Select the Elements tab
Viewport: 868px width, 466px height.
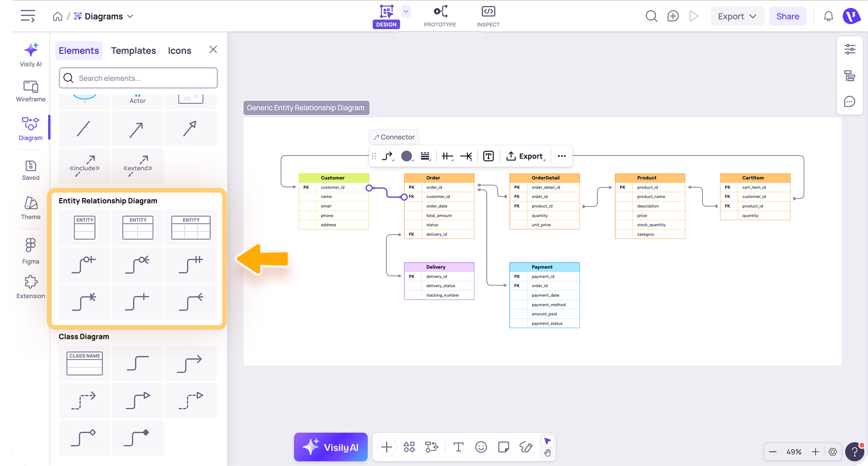click(79, 50)
